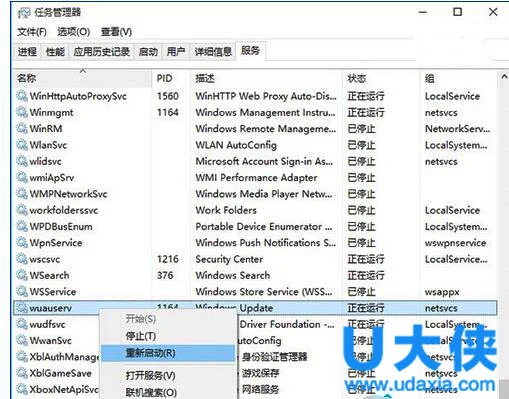Click the Work Folders description
Viewport: 509px width, 399px height.
[x=226, y=210]
